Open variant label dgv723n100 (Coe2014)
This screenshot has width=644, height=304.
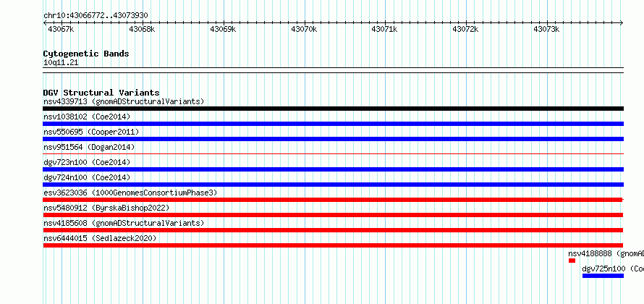tap(87, 162)
